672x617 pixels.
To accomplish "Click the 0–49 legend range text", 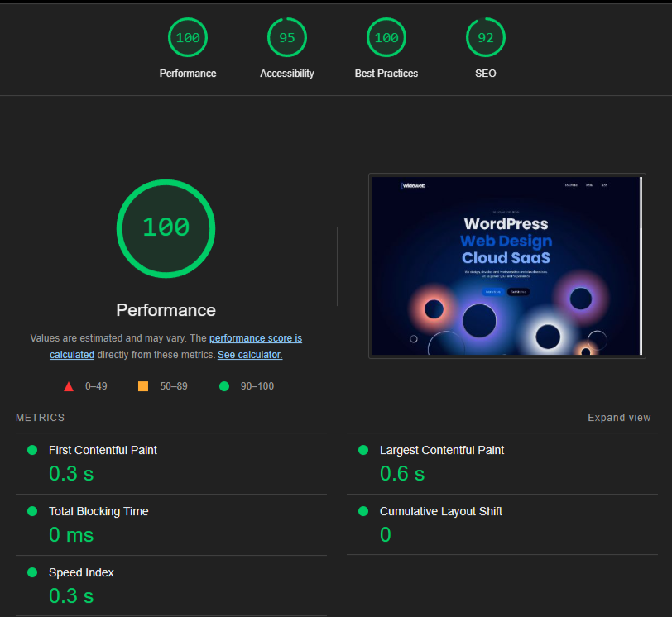I will click(96, 386).
